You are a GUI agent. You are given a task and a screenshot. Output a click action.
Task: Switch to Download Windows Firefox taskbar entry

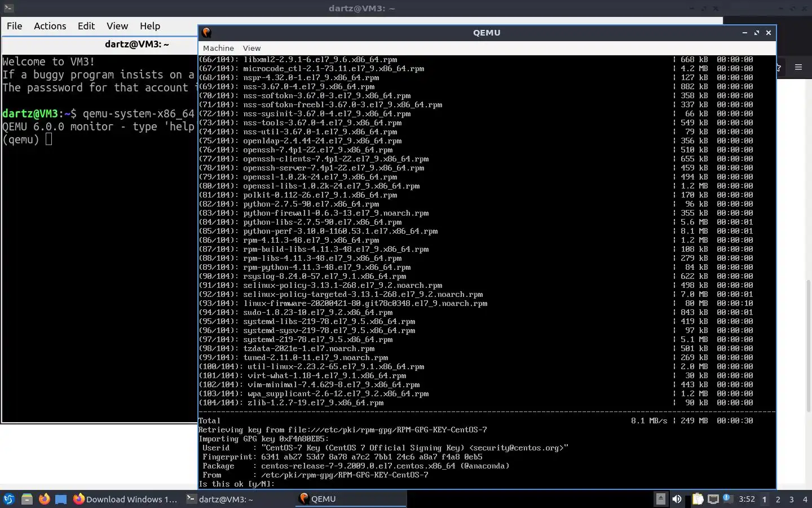(126, 499)
